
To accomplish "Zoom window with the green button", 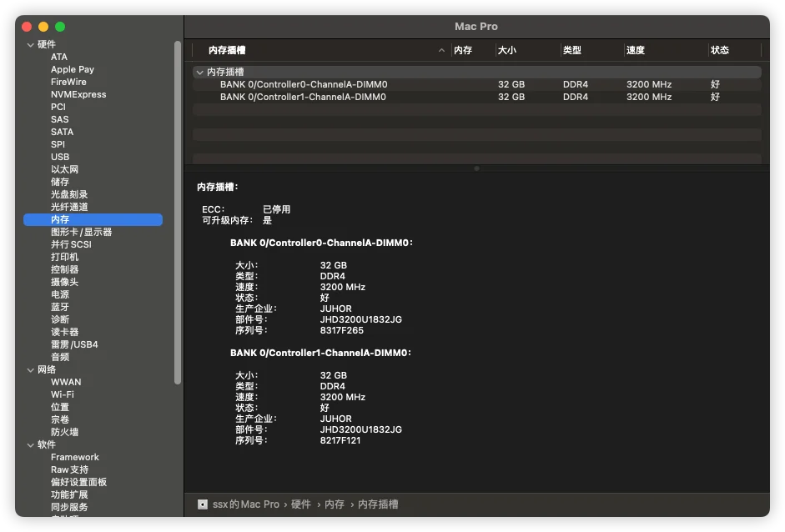I will pyautogui.click(x=60, y=27).
